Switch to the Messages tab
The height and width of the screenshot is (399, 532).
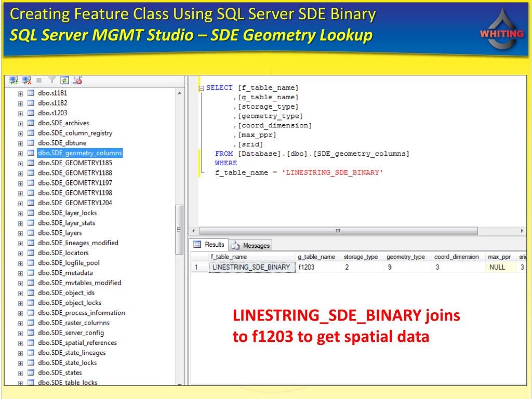pos(251,245)
